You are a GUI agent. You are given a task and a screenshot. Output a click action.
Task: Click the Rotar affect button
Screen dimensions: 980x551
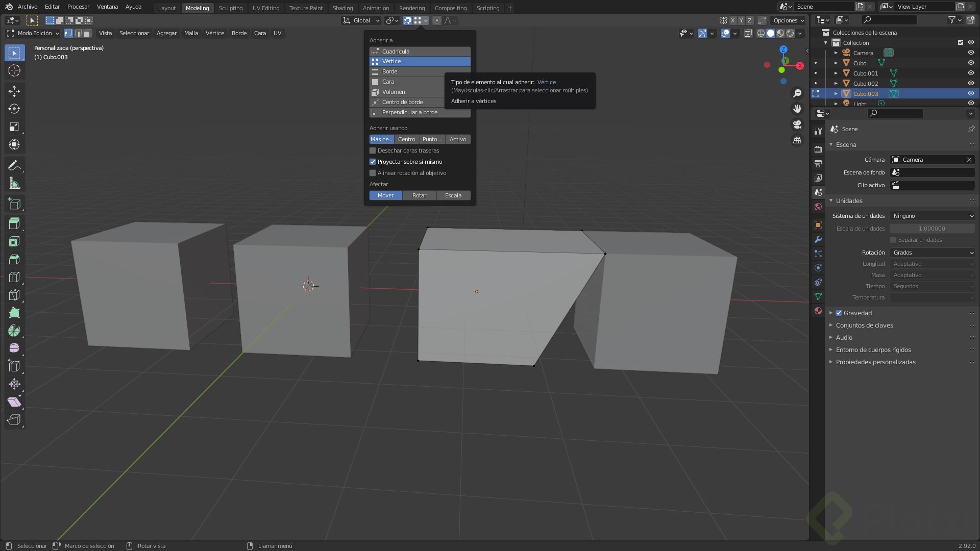[x=419, y=195]
